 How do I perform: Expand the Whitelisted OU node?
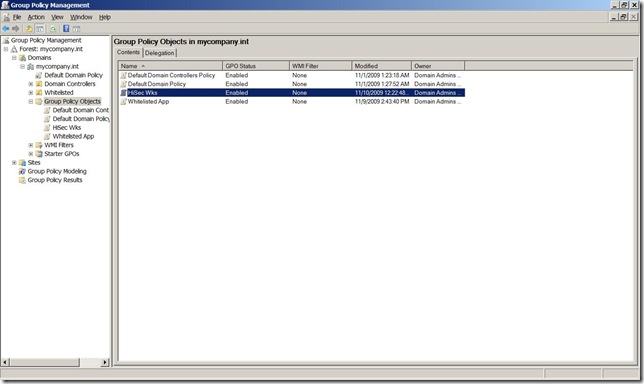click(31, 93)
